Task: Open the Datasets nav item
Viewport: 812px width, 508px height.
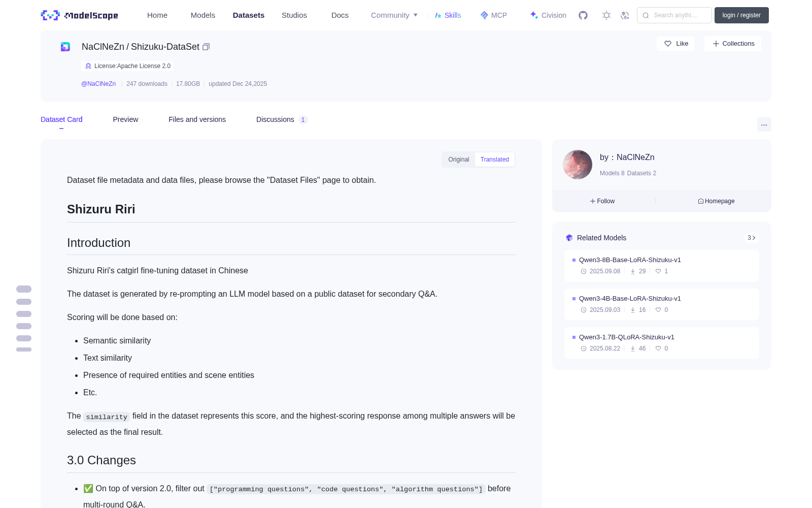Action: coord(249,15)
